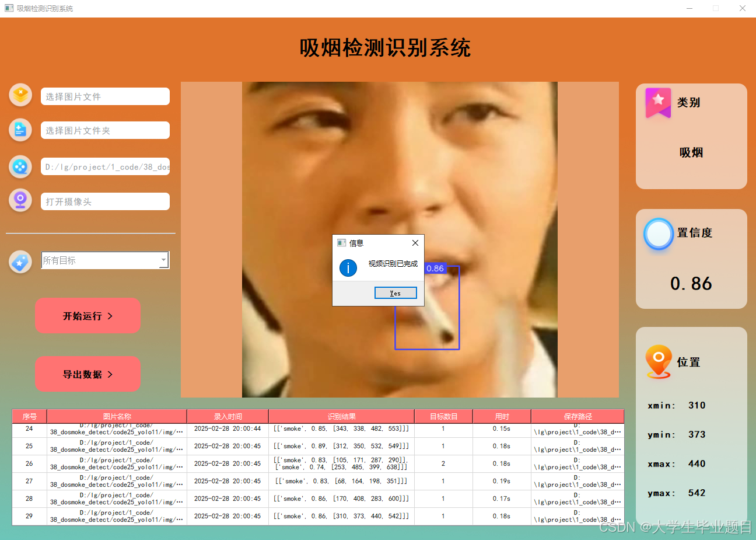Image resolution: width=756 pixels, height=540 pixels.
Task: Open the 所有目标 dropdown
Action: [x=106, y=260]
